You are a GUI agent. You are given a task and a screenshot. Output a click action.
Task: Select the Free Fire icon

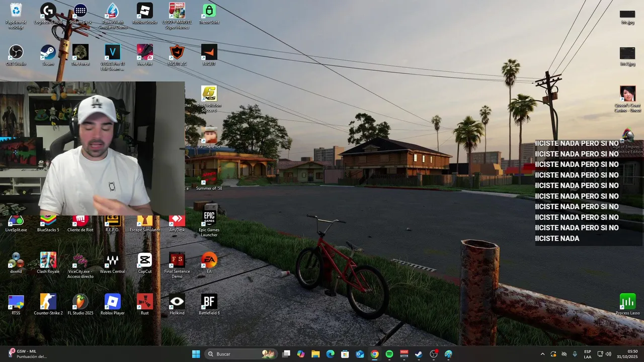click(145, 55)
